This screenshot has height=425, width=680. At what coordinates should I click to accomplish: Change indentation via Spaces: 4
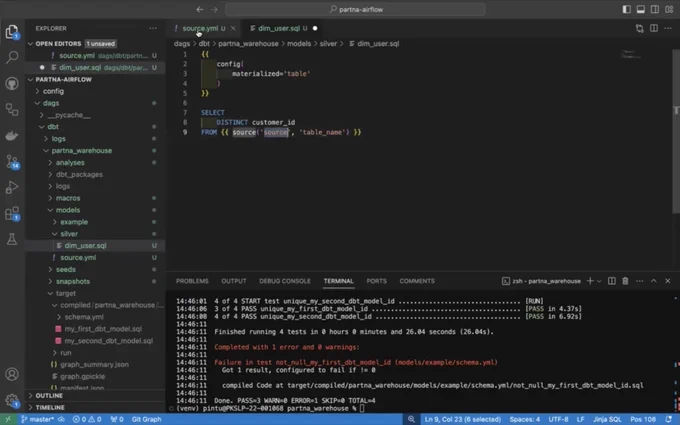(525, 419)
